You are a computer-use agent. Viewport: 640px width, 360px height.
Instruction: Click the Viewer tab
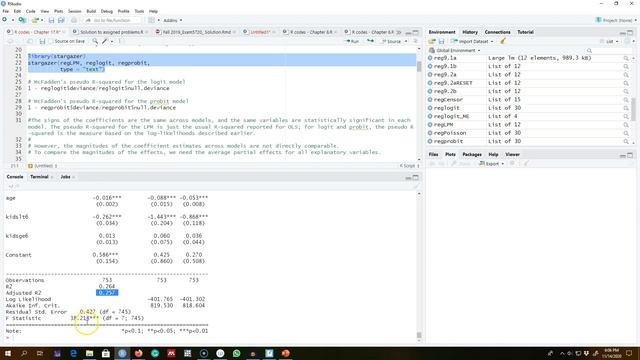[x=512, y=154]
